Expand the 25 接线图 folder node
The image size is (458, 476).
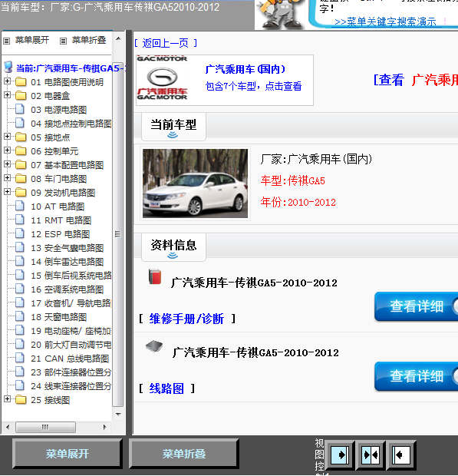tap(7, 399)
